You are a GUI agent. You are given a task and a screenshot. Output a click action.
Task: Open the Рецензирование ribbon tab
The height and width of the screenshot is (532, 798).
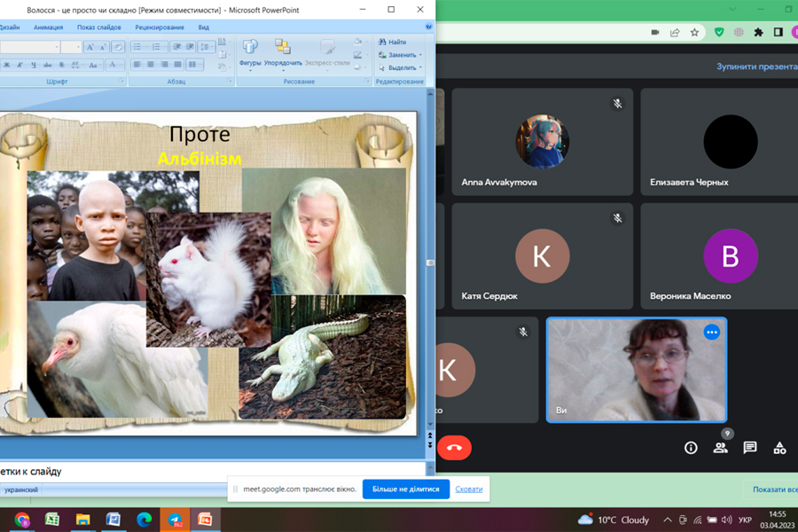(160, 27)
